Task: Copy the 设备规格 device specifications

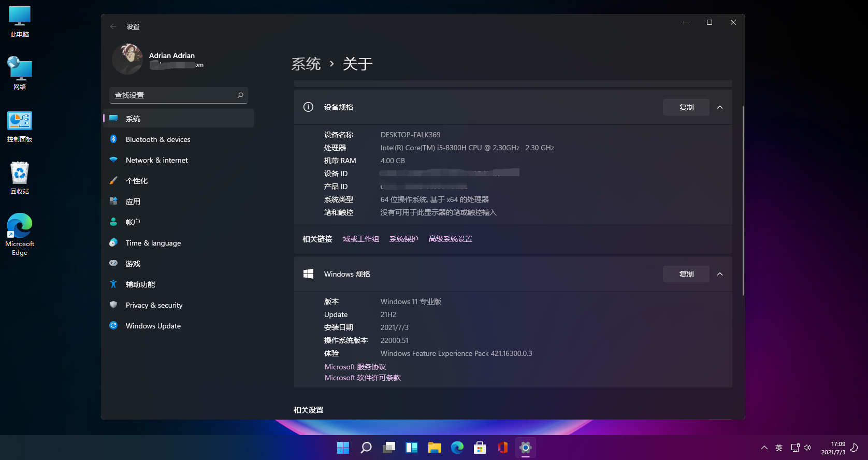Action: point(686,107)
